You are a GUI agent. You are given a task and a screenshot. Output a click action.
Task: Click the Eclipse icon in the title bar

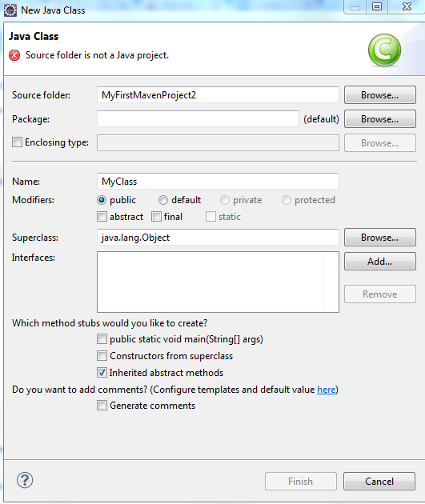10,10
